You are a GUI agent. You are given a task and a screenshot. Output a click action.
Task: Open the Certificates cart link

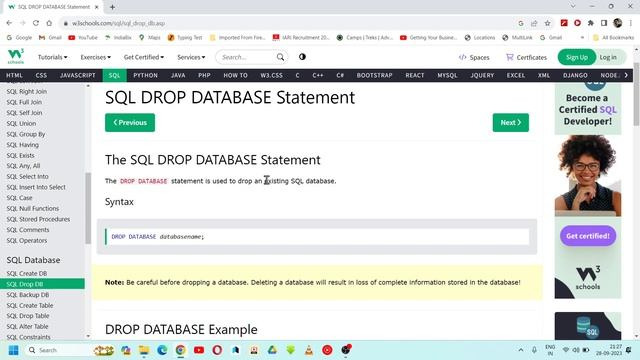click(526, 57)
